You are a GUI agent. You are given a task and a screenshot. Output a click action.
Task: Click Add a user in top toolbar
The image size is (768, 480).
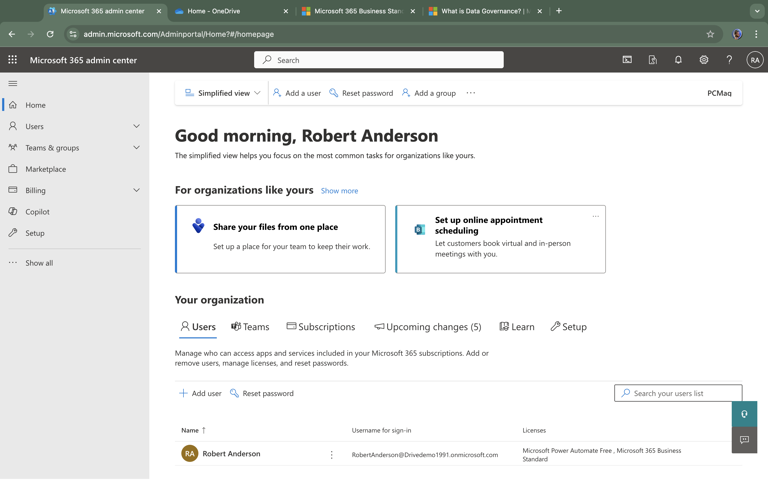[297, 93]
